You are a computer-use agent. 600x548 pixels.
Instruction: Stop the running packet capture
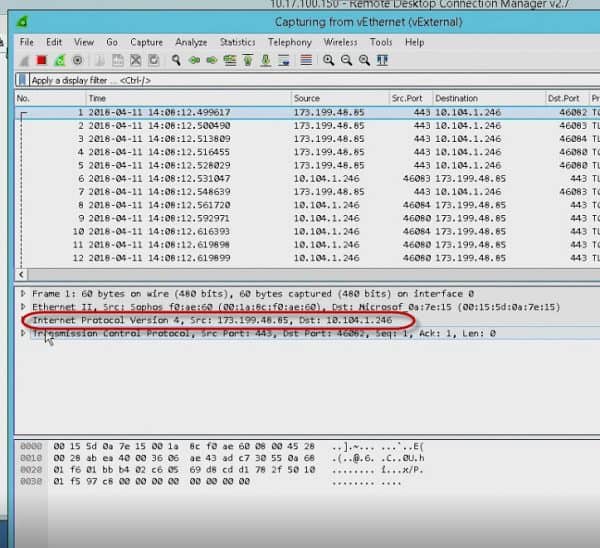pos(42,60)
